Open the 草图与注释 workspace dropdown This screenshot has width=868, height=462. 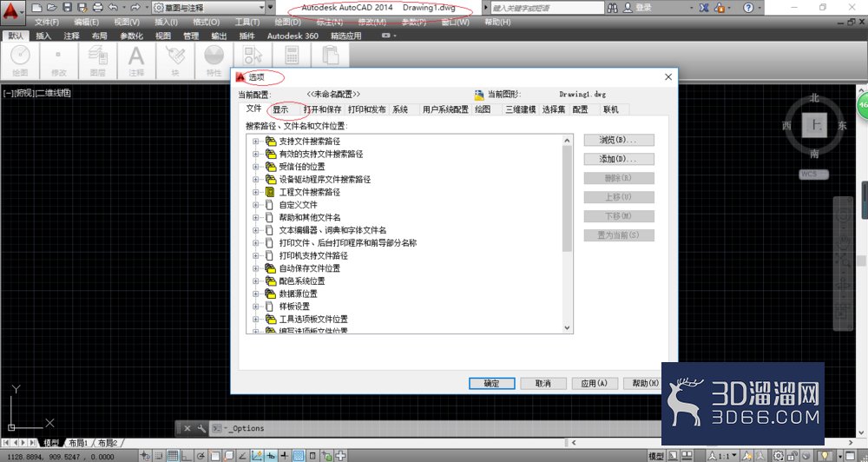click(x=209, y=8)
